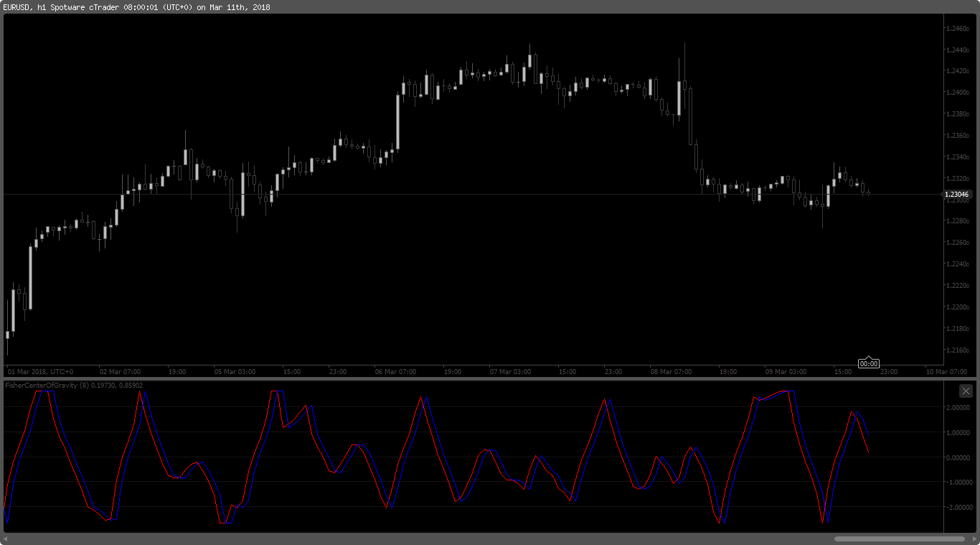Click the 1.2260 price axis label
The height and width of the screenshot is (545, 980).
(x=957, y=243)
